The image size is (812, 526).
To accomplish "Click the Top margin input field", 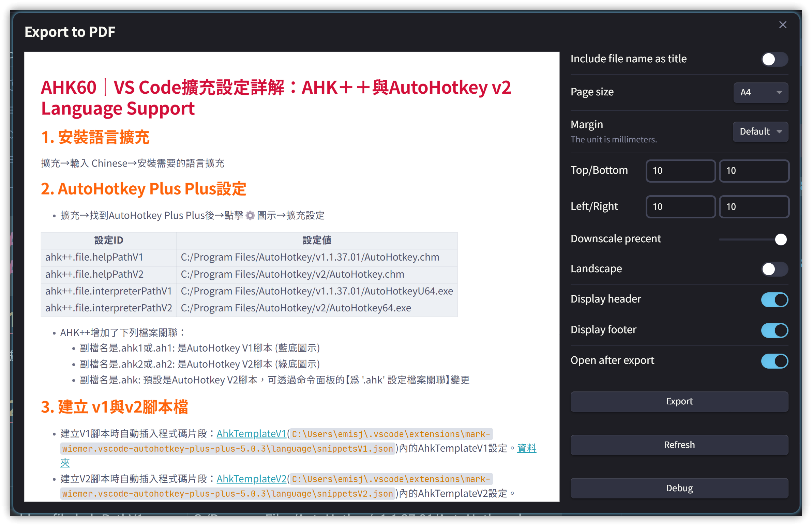I will 680,170.
